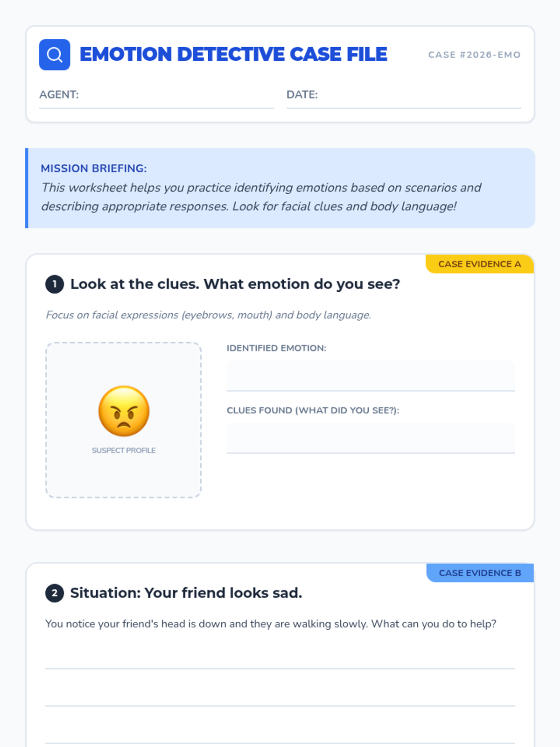Click the Suspect Profile caption

pyautogui.click(x=124, y=451)
